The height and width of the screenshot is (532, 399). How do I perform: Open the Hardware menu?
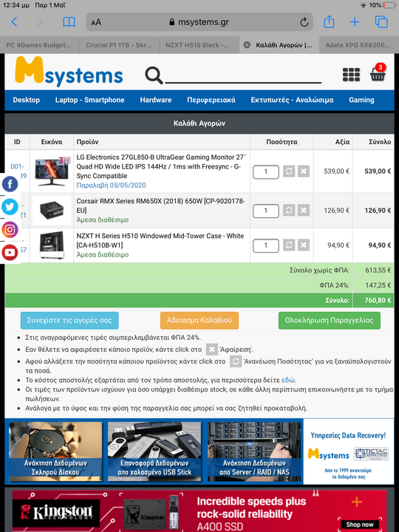coord(155,100)
